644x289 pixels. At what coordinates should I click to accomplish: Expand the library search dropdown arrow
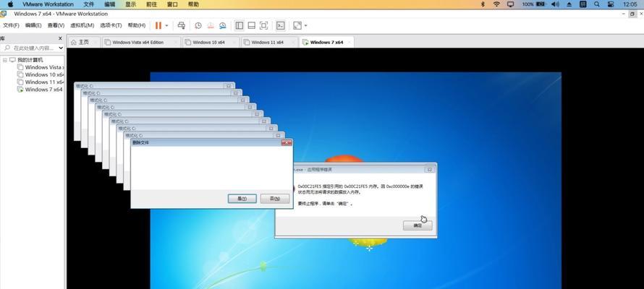[x=61, y=48]
